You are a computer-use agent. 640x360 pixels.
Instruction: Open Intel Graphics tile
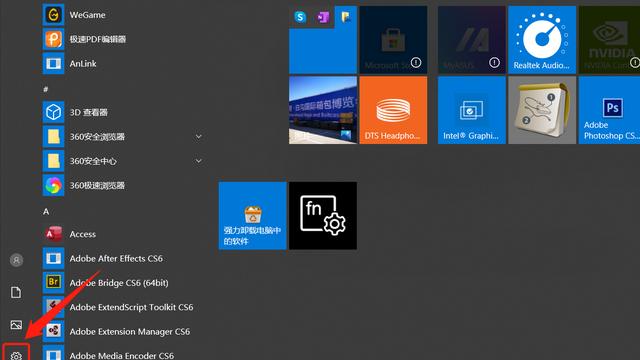tap(472, 110)
